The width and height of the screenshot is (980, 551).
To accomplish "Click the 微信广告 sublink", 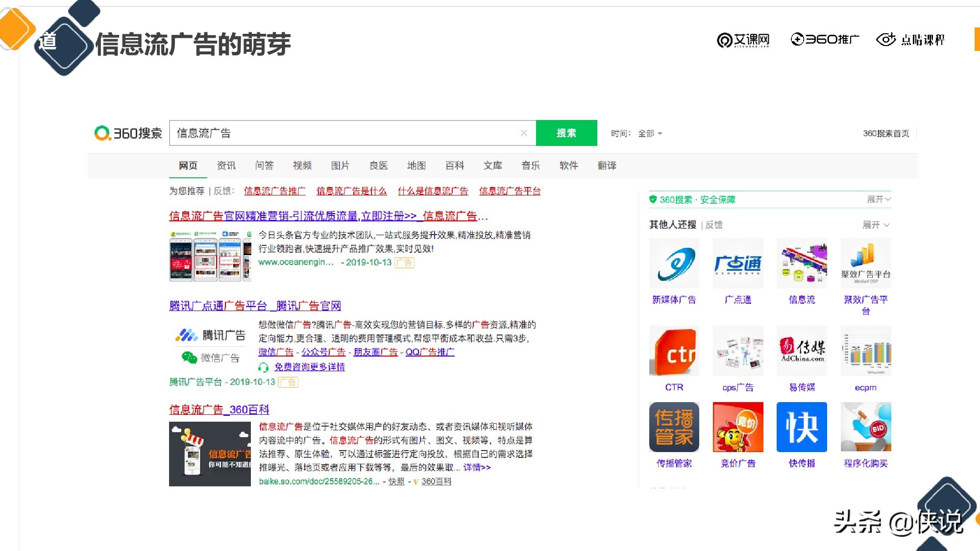I will pos(276,352).
